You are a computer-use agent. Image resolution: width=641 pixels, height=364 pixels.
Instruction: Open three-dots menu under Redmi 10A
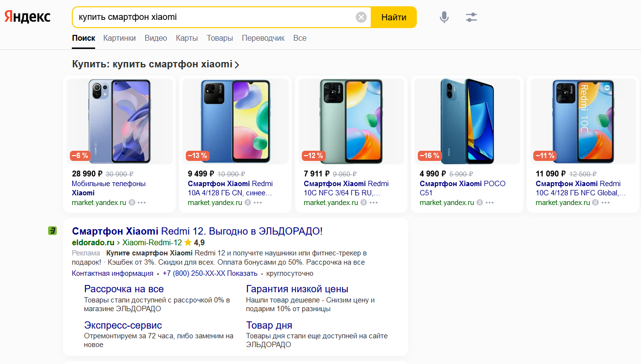(258, 203)
